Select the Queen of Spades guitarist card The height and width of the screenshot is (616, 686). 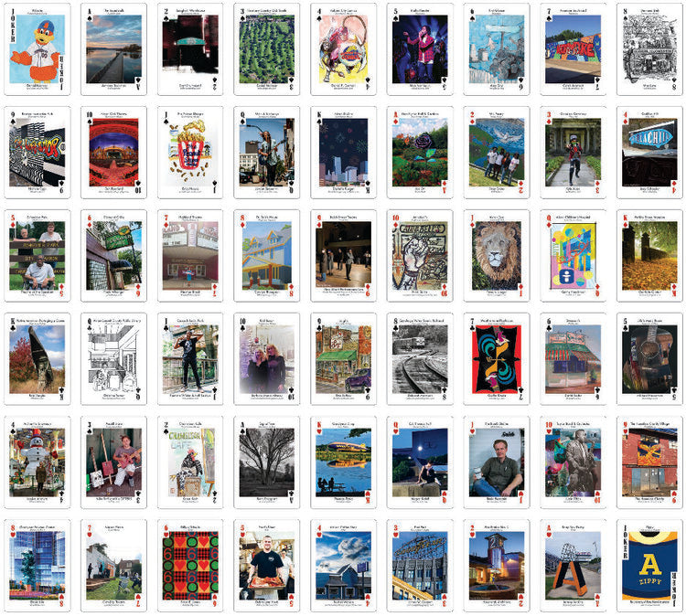point(267,153)
